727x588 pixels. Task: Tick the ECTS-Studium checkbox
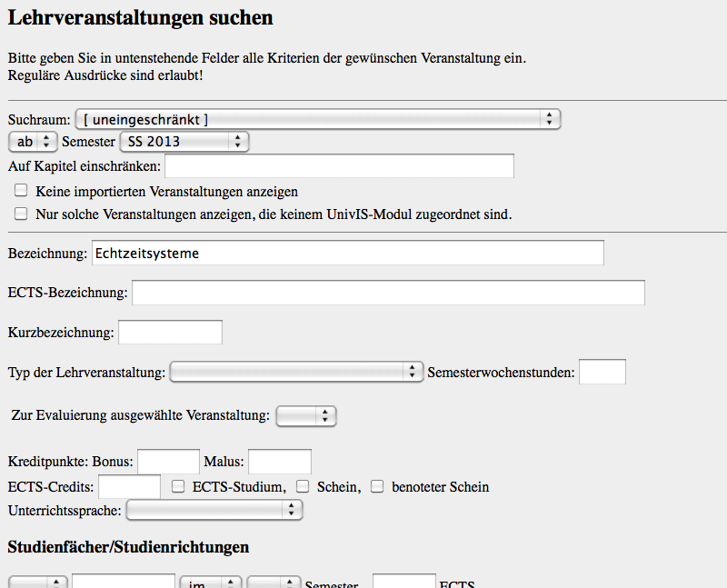coord(178,486)
